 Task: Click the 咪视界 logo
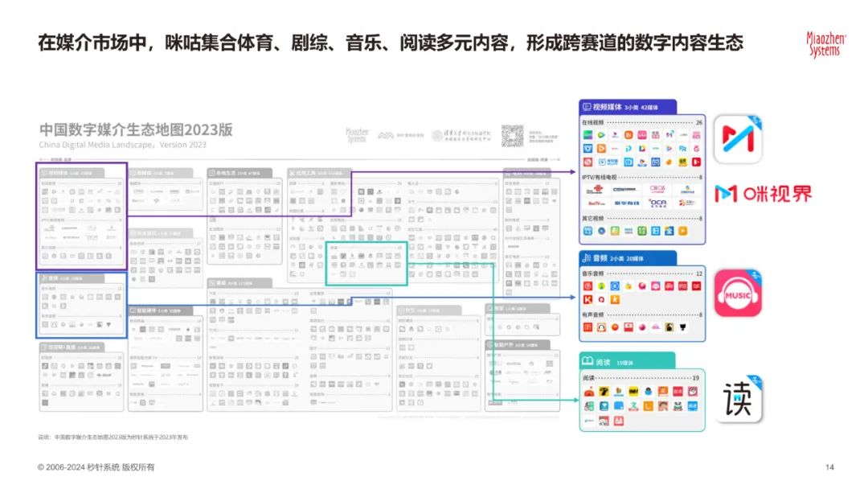click(x=763, y=193)
